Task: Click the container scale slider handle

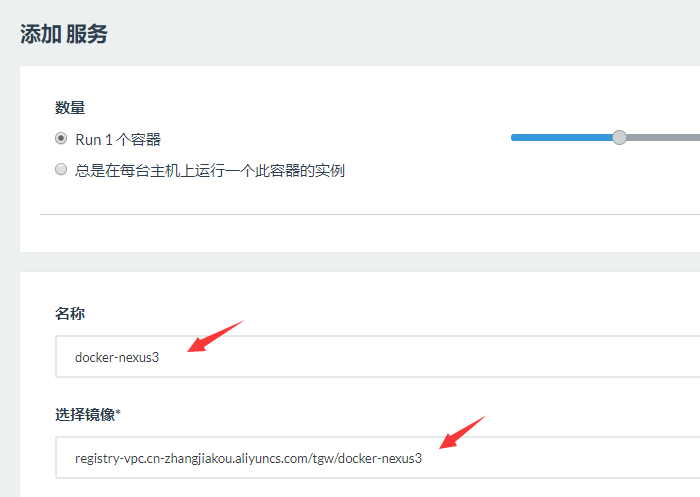Action: pyautogui.click(x=619, y=138)
